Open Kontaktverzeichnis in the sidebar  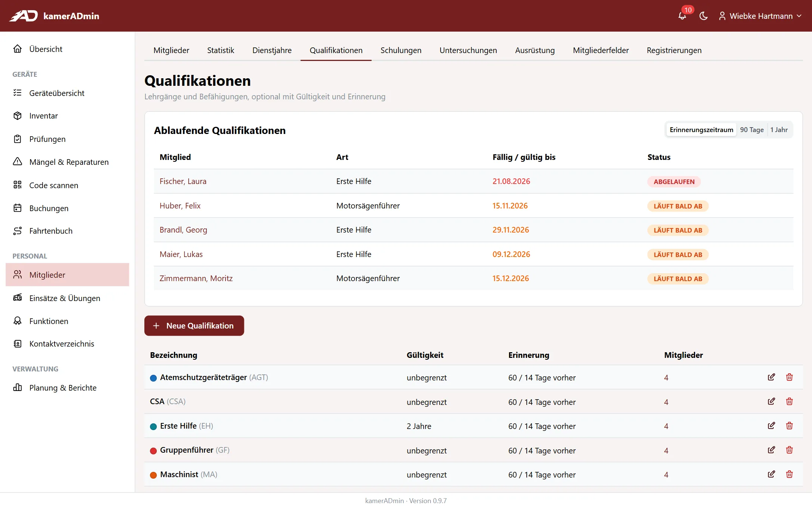click(x=67, y=344)
